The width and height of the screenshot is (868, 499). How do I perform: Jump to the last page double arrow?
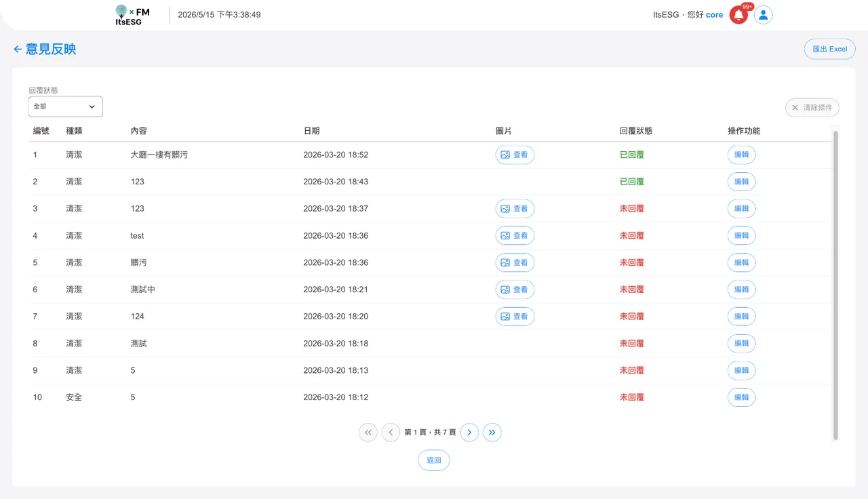click(x=492, y=433)
